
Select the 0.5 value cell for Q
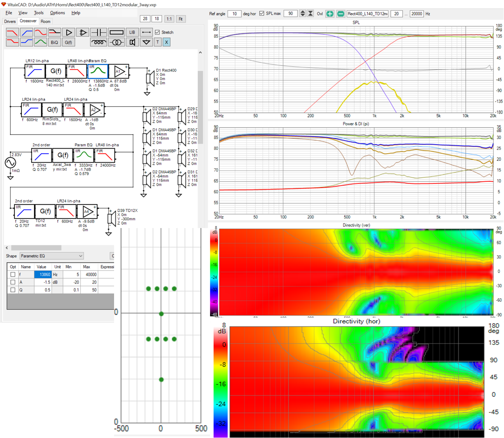42,290
